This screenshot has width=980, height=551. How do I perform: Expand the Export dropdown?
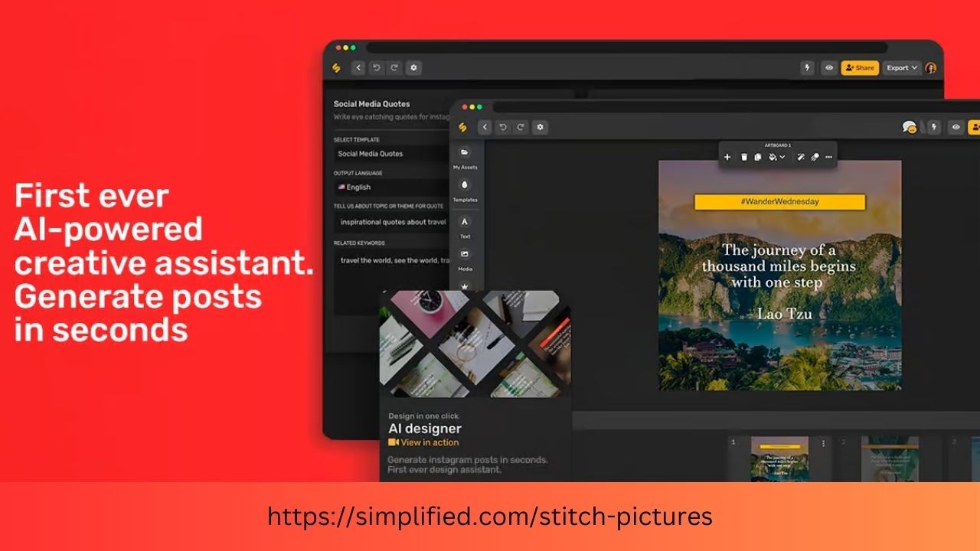point(902,68)
